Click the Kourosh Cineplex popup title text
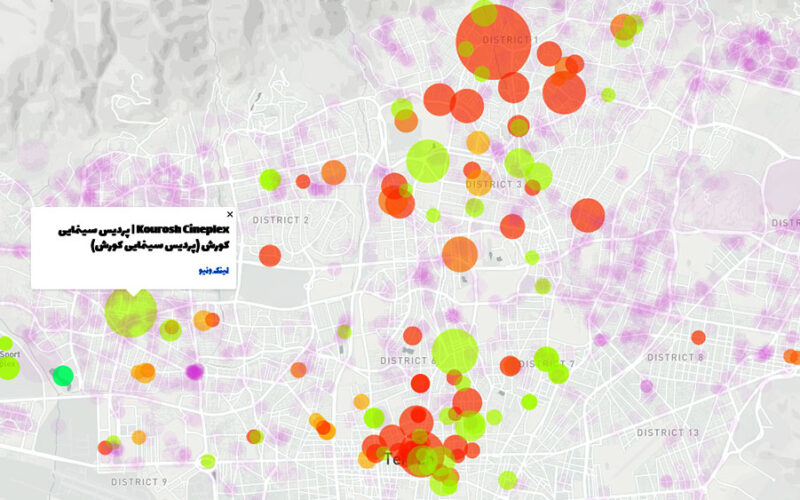 (x=144, y=238)
